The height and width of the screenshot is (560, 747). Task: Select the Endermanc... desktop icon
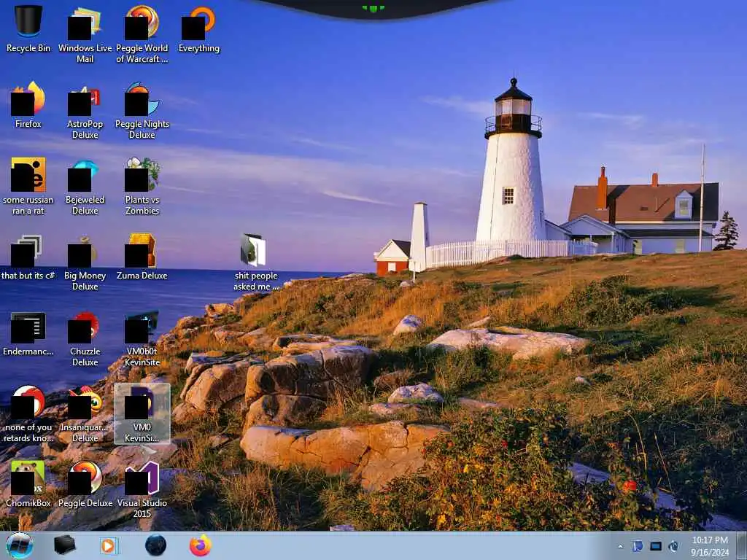[x=28, y=333]
